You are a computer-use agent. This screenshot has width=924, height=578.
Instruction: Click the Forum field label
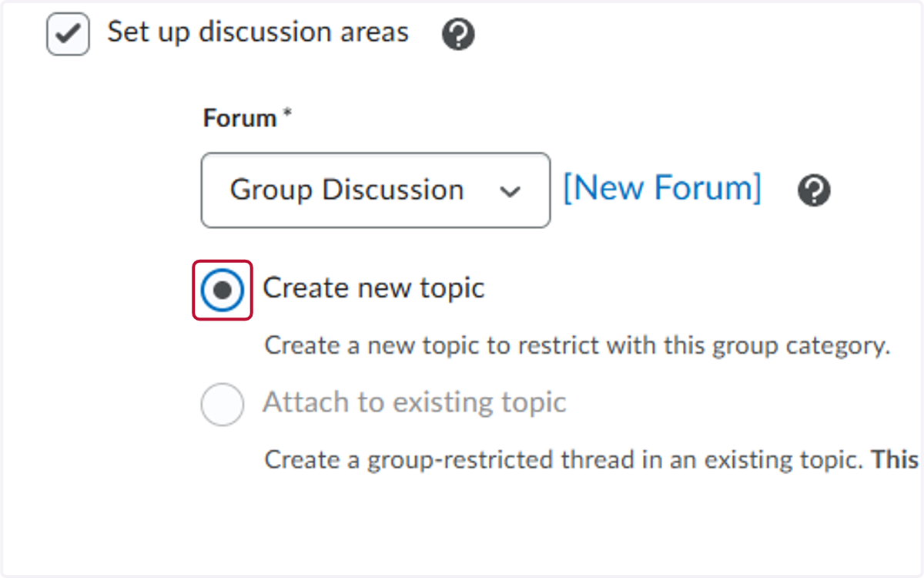click(x=247, y=119)
